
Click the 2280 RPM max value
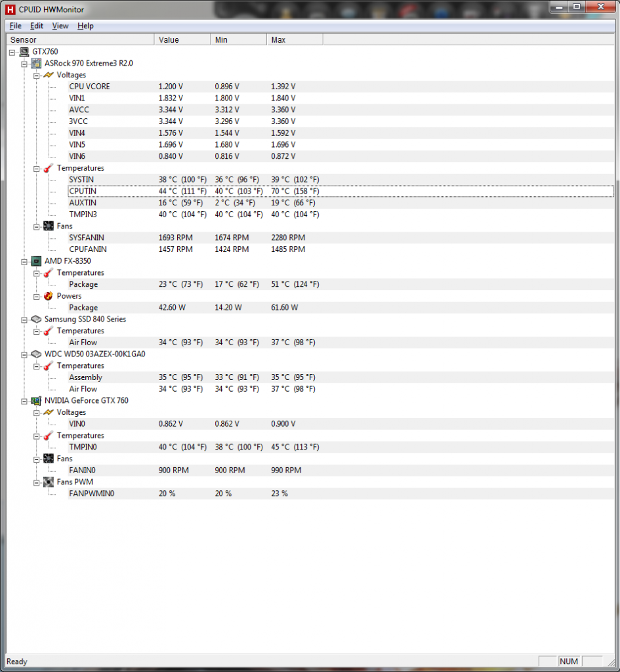coord(288,238)
